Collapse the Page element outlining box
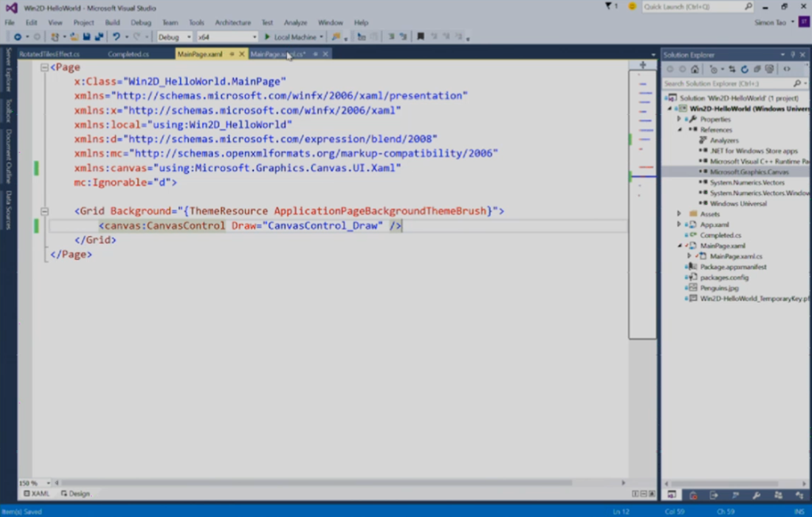Screen dimensions: 812x517 pyautogui.click(x=44, y=67)
